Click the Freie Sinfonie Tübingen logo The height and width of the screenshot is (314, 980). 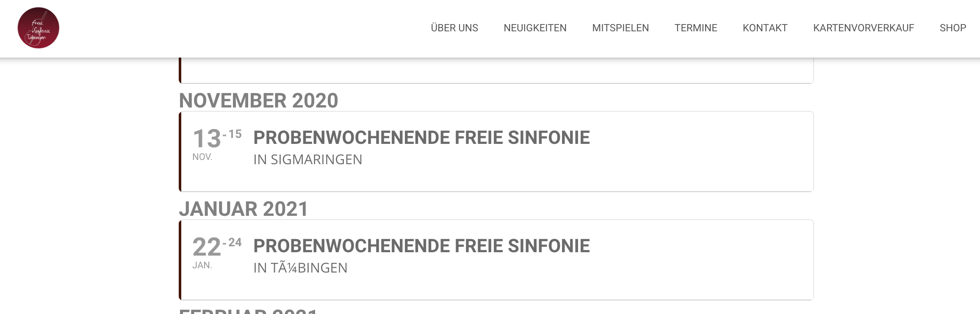pos(38,28)
